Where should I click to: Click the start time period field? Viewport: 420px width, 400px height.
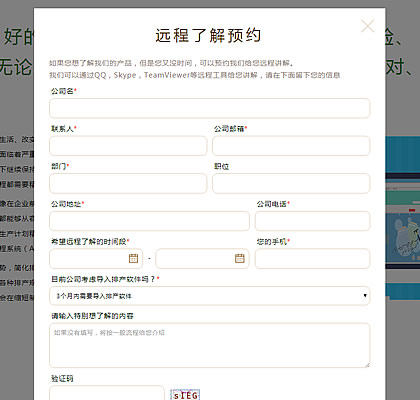[96, 258]
